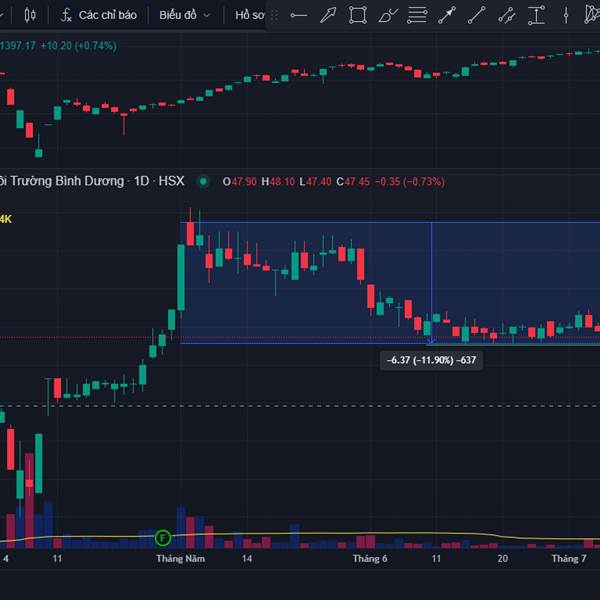Click the 20 date axis label
The width and height of the screenshot is (600, 600).
click(x=503, y=559)
